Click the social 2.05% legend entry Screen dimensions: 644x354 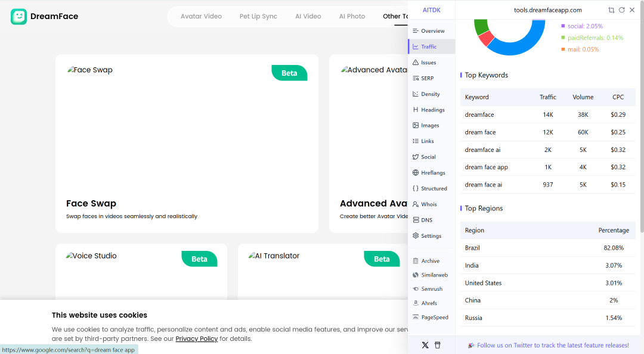(582, 26)
